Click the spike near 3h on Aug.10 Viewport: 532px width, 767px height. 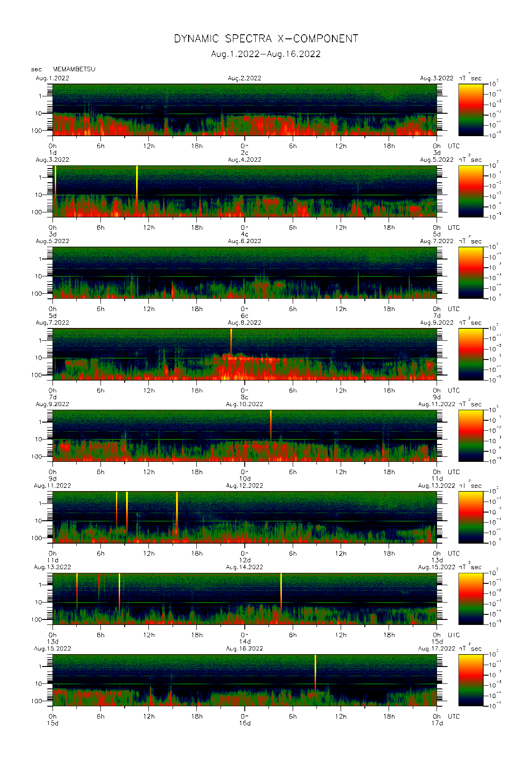[271, 425]
